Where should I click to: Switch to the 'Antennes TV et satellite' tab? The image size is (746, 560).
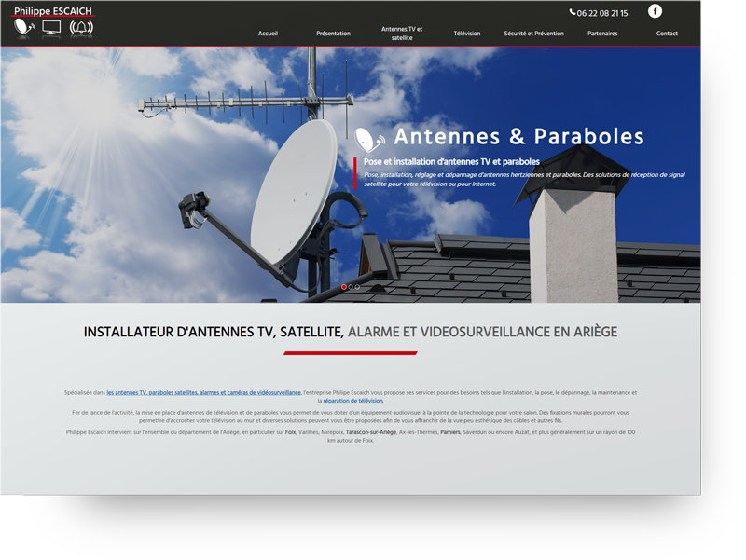(401, 33)
